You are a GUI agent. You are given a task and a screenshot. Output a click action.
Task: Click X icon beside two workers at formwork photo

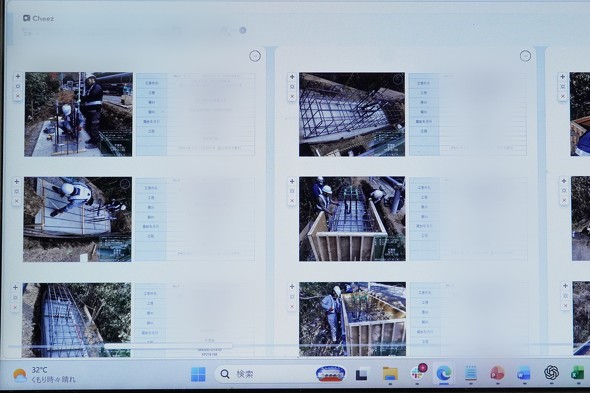[292, 201]
